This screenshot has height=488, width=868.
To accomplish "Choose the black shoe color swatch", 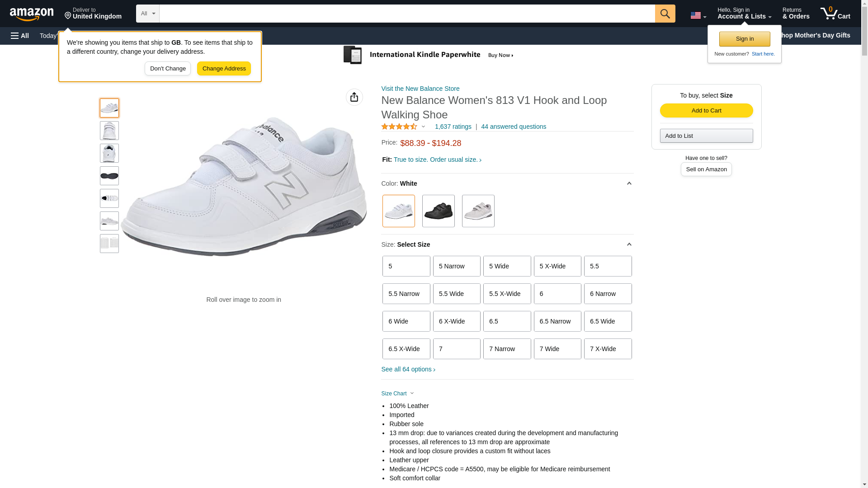I will click(438, 211).
